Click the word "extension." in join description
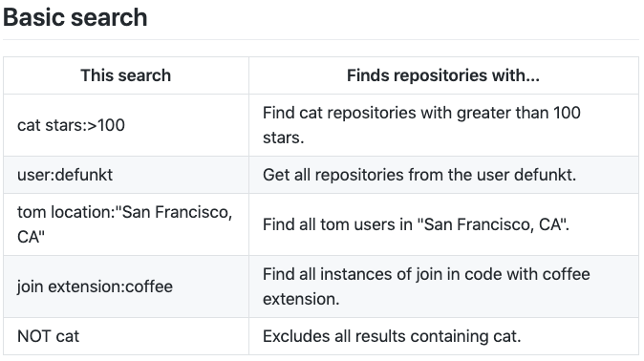The height and width of the screenshot is (361, 644). click(x=301, y=299)
